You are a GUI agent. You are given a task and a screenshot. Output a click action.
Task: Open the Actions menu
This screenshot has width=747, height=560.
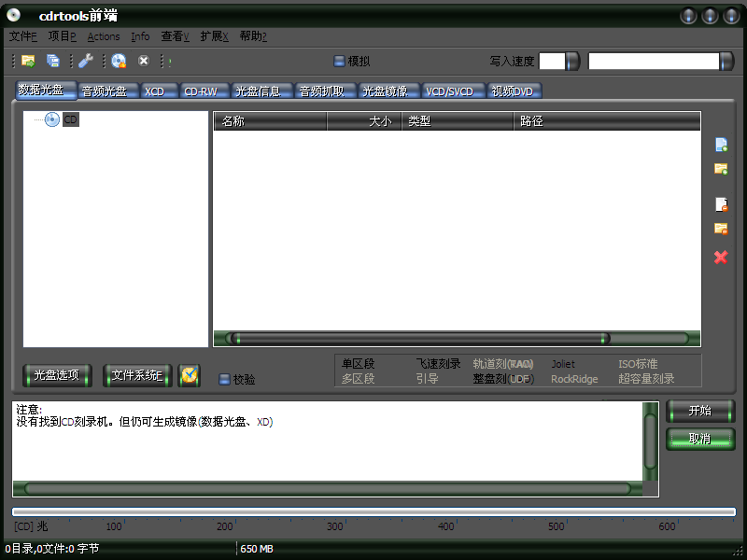click(104, 36)
